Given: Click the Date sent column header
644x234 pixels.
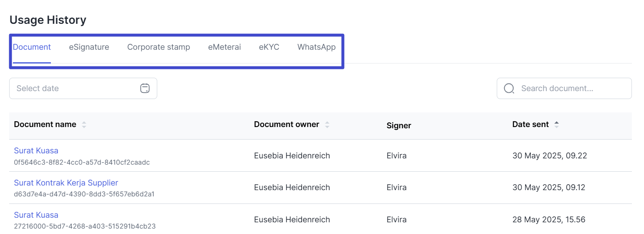Looking at the screenshot, I should tap(531, 124).
